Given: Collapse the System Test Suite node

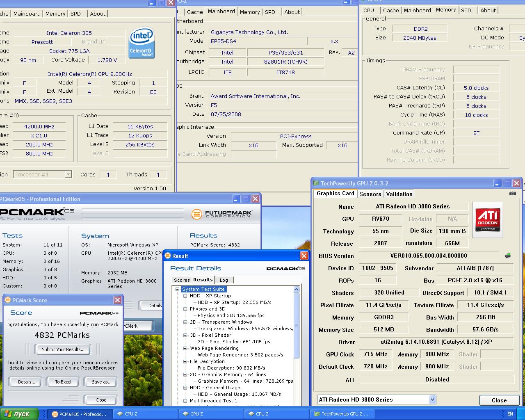Looking at the screenshot, I should click(x=178, y=289).
